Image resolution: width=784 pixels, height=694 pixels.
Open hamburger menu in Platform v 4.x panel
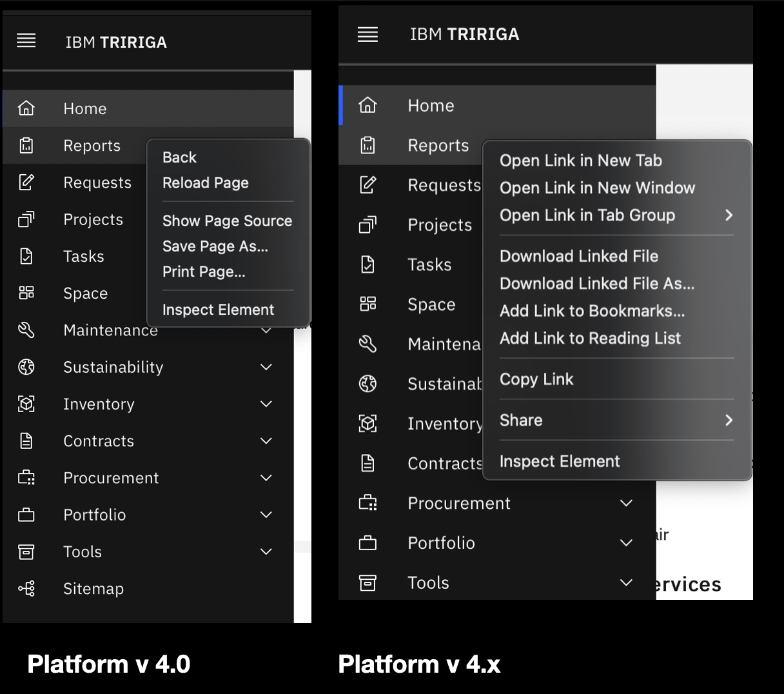(x=367, y=34)
